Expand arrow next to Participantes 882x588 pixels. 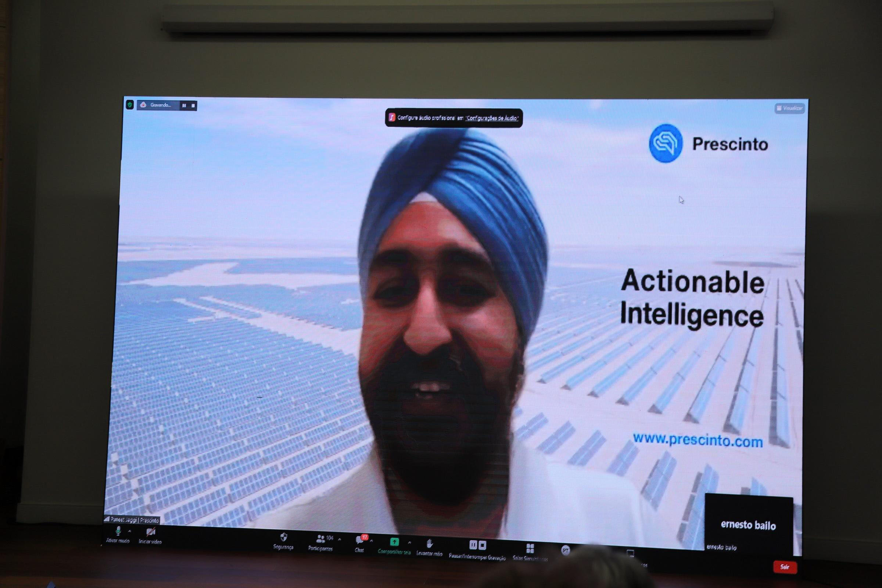tap(339, 539)
